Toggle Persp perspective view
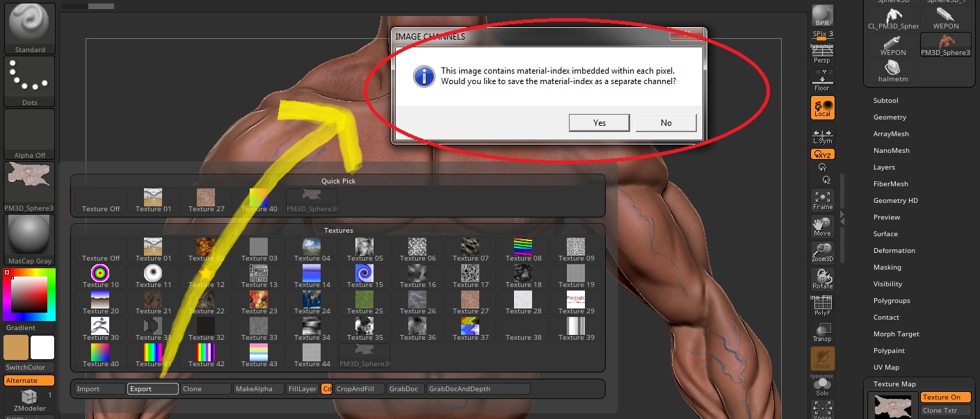This screenshot has height=419, width=980. [x=823, y=54]
